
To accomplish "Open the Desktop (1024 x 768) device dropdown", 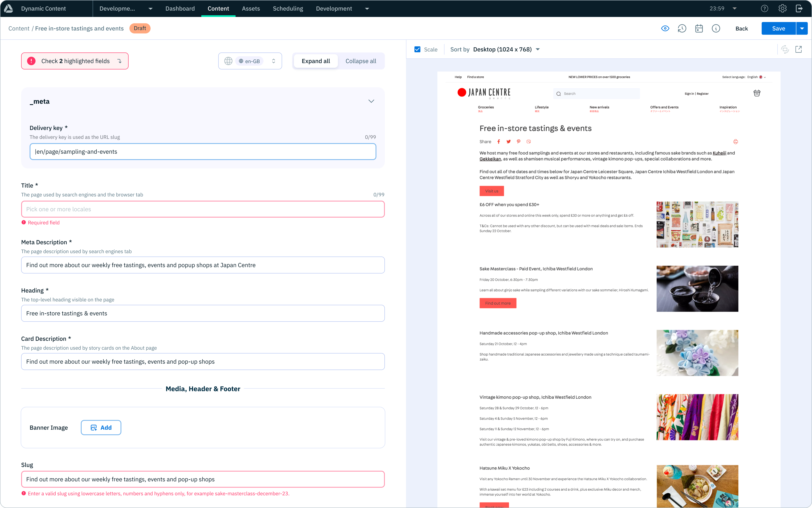I will tap(506, 49).
